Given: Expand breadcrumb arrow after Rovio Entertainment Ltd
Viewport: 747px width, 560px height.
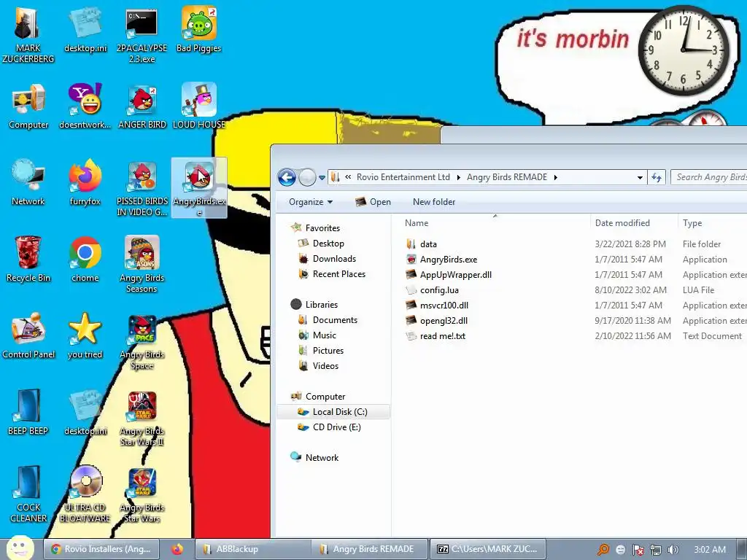Looking at the screenshot, I should point(459,178).
